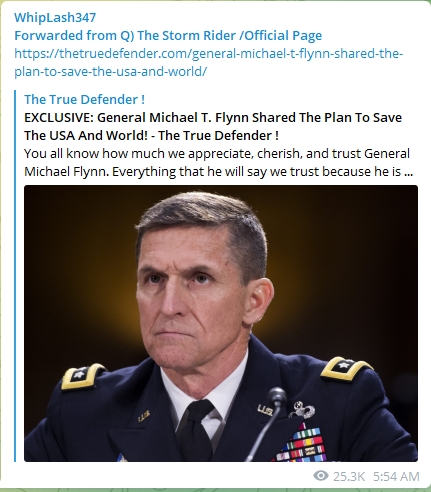Click the right shoulder star insignia
This screenshot has height=492, width=431.
pos(346,368)
